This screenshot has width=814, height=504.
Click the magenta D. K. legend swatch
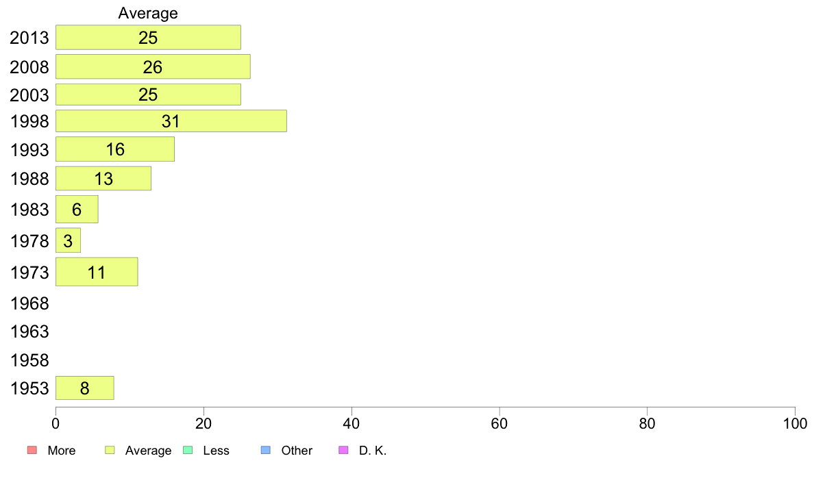[x=344, y=450]
